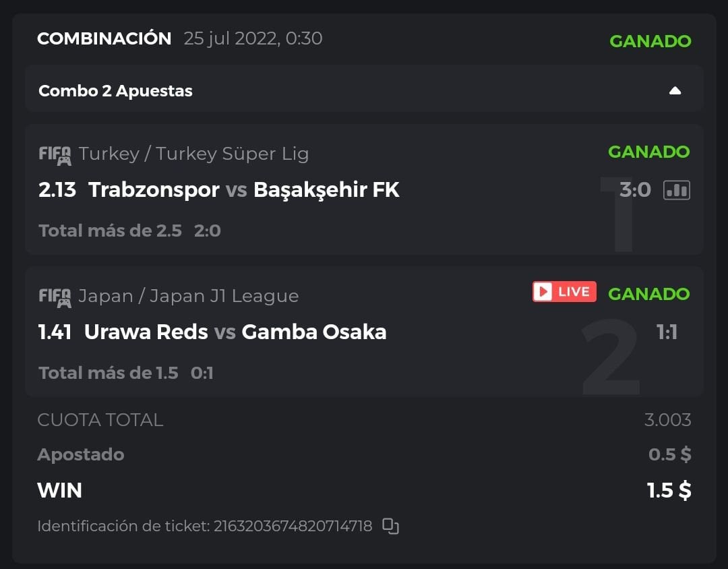Select the Japan / Japan J1 League label
728x569 pixels.
(x=188, y=296)
